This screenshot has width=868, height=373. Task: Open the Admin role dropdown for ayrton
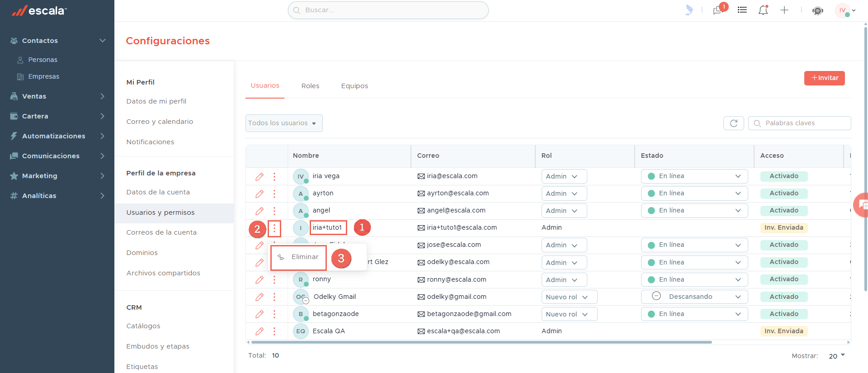564,194
